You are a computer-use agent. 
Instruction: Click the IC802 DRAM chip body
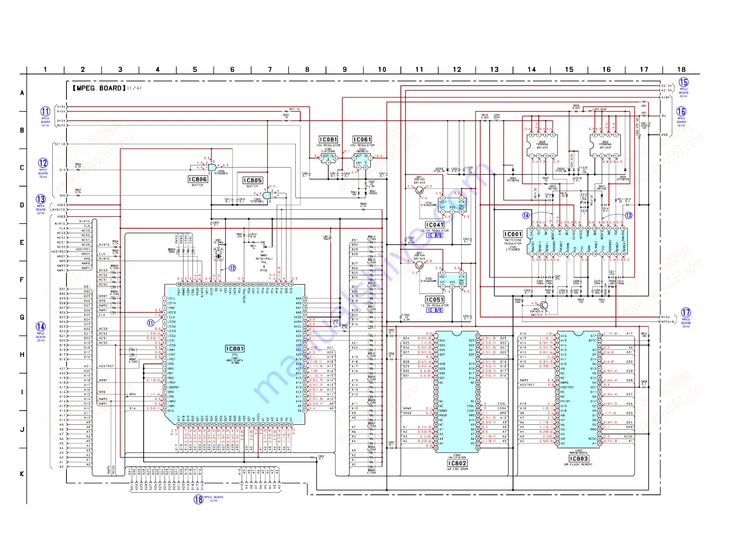[457, 391]
